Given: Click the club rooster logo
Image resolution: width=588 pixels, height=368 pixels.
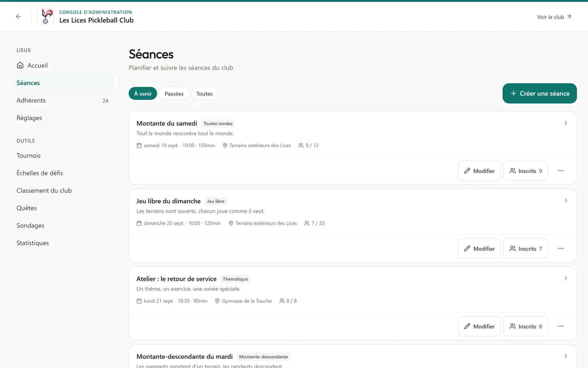Looking at the screenshot, I should [x=46, y=17].
